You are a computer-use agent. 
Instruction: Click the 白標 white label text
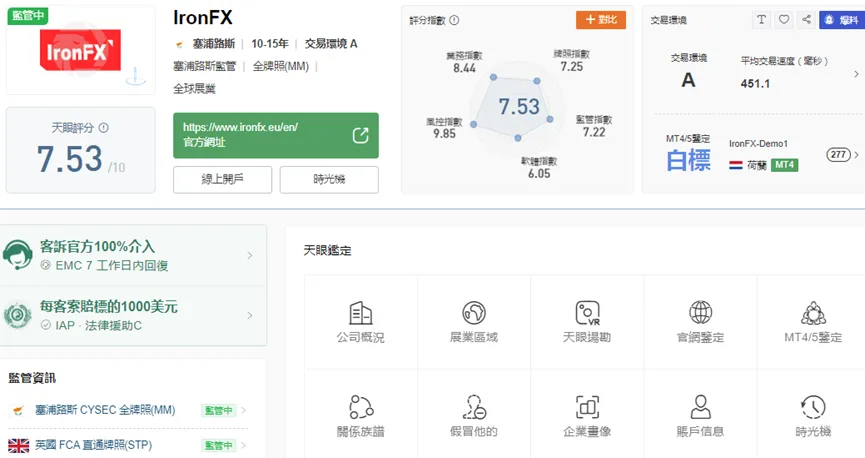point(688,161)
